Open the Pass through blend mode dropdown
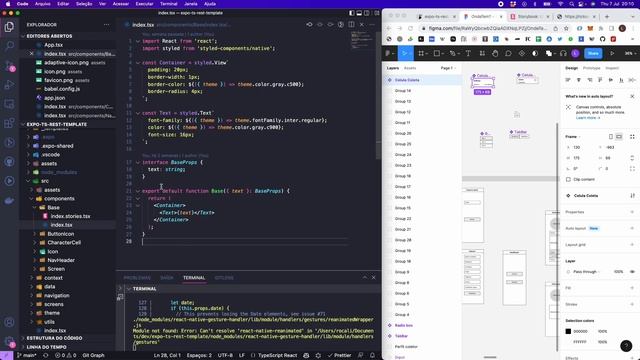The width and height of the screenshot is (640, 360). (587, 271)
